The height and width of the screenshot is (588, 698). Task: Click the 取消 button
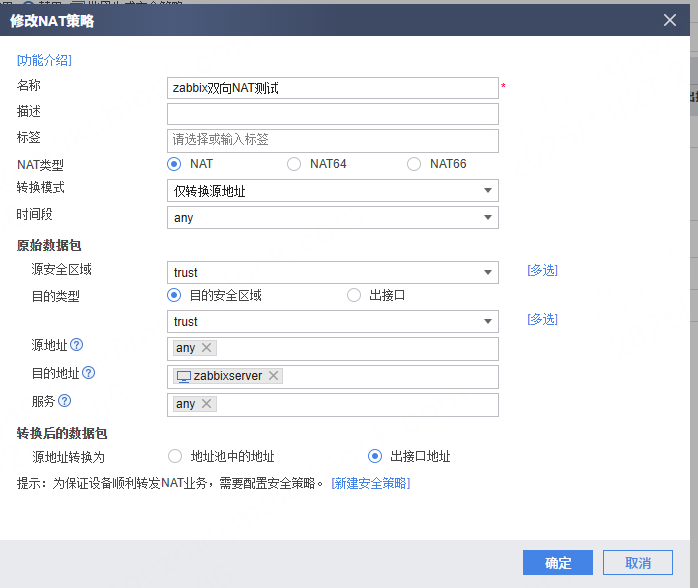coord(638,563)
